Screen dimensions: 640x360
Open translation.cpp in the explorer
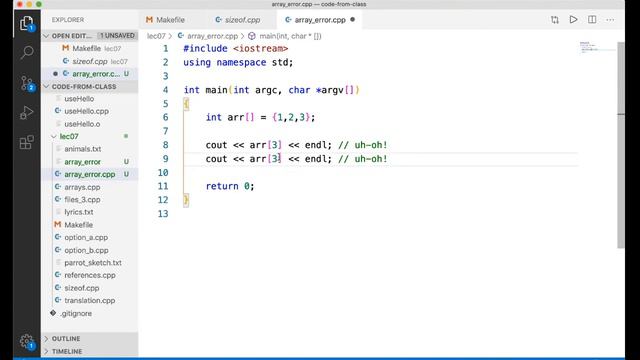pos(90,300)
